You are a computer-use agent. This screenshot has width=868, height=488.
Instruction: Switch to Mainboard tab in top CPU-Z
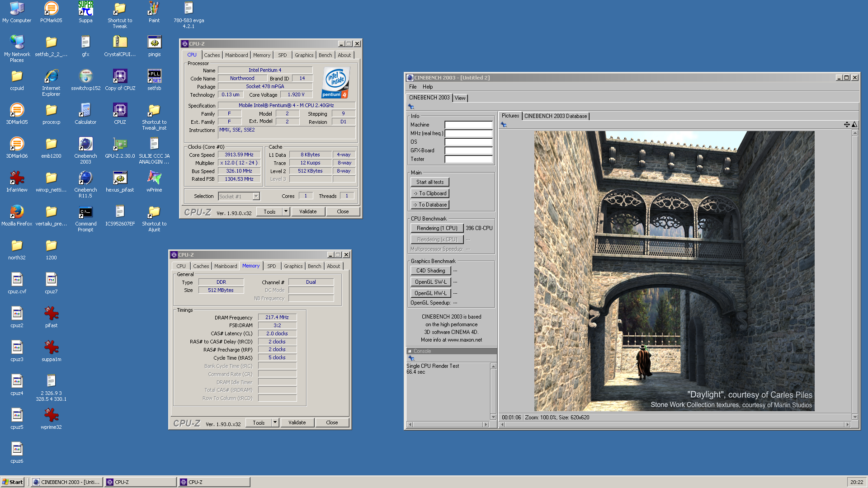236,55
